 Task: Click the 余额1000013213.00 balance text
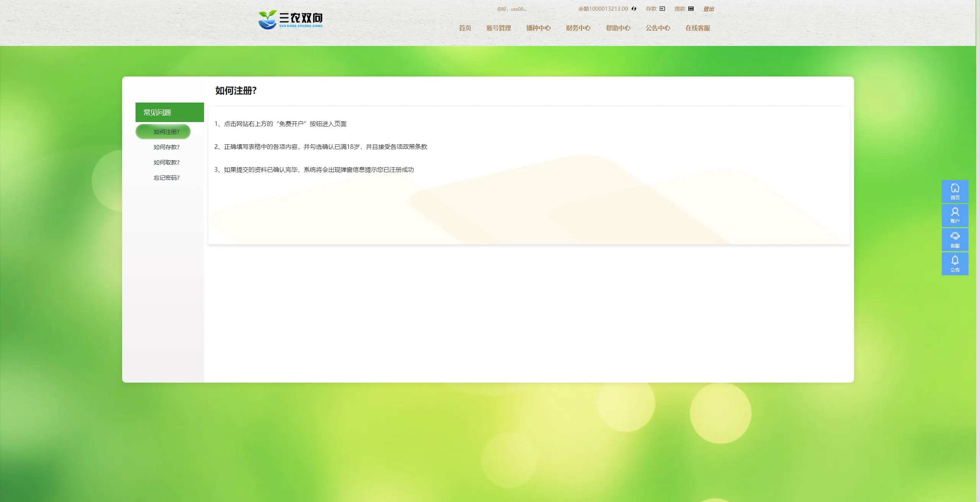[x=603, y=9]
